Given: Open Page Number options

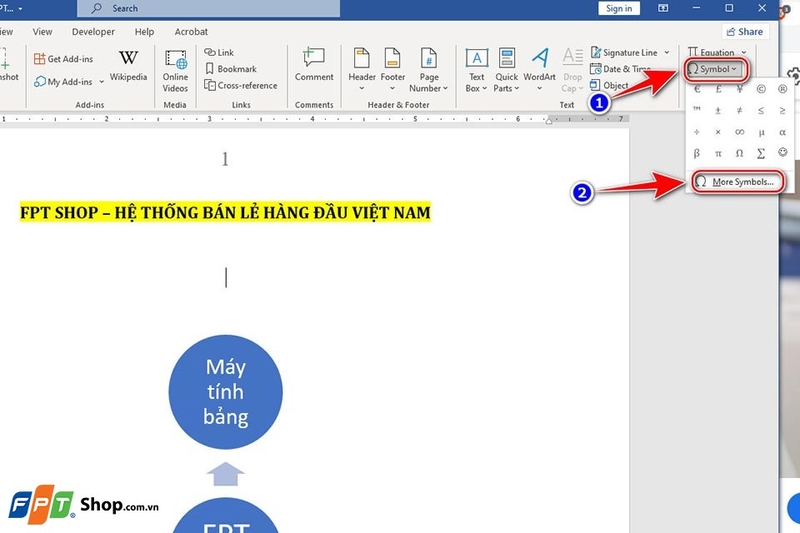Looking at the screenshot, I should pos(429,70).
